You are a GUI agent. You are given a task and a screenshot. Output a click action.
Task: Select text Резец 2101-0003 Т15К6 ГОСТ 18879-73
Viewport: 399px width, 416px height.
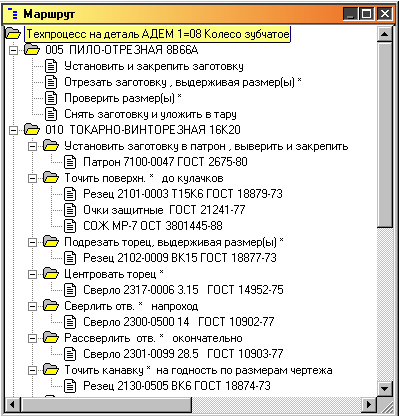click(x=183, y=194)
